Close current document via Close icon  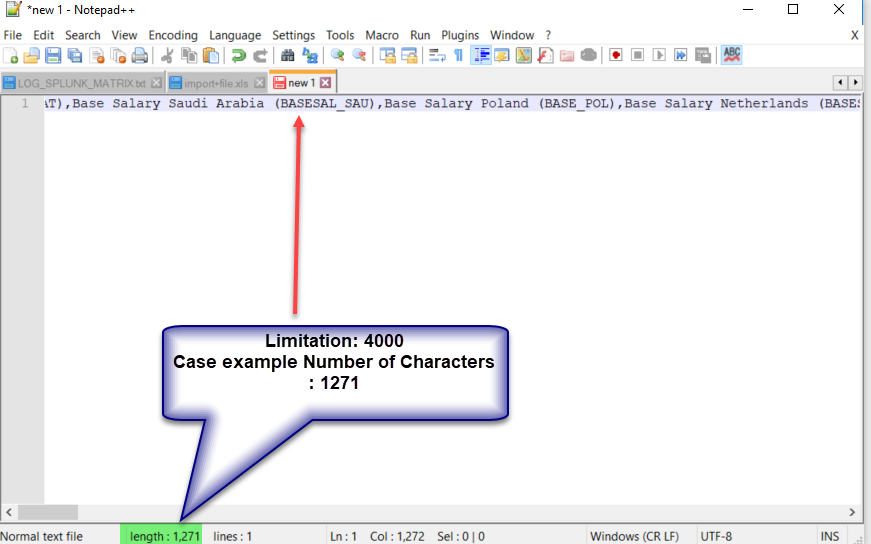(x=97, y=56)
